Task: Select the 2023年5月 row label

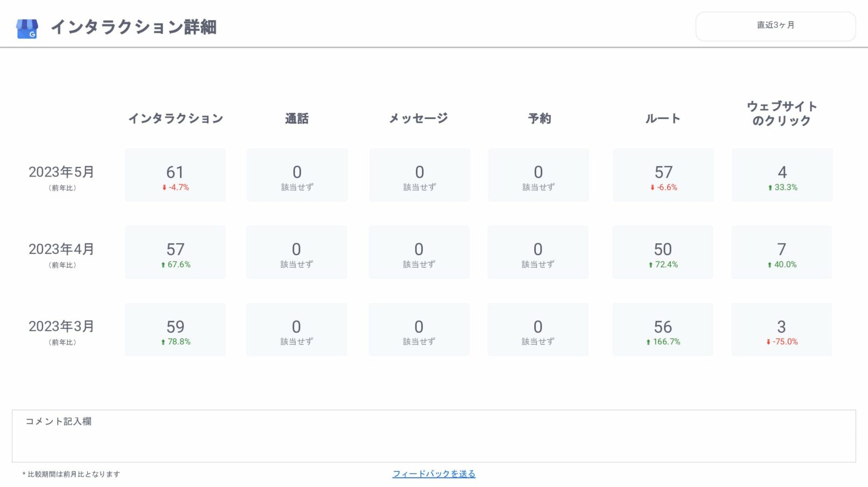Action: (x=61, y=173)
